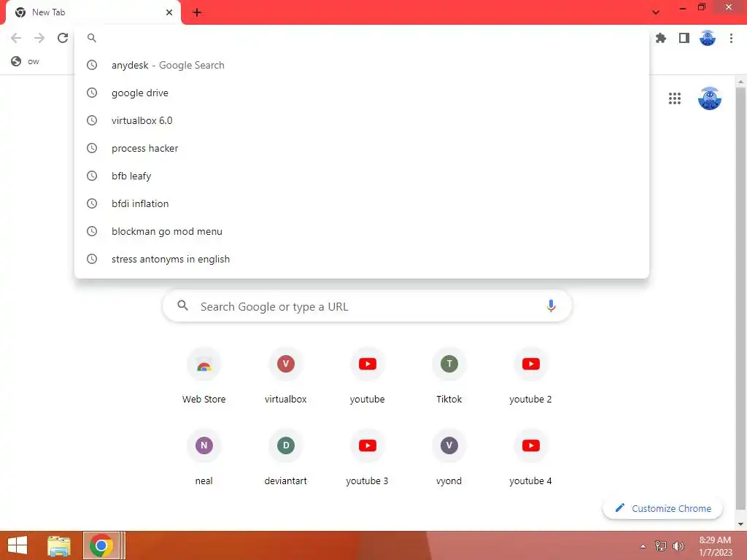Open the neal shortcut tile

[204, 458]
